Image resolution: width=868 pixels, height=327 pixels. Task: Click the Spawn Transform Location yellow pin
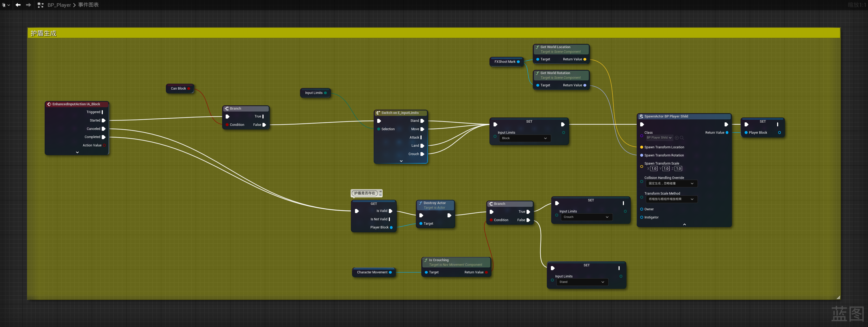coord(642,147)
